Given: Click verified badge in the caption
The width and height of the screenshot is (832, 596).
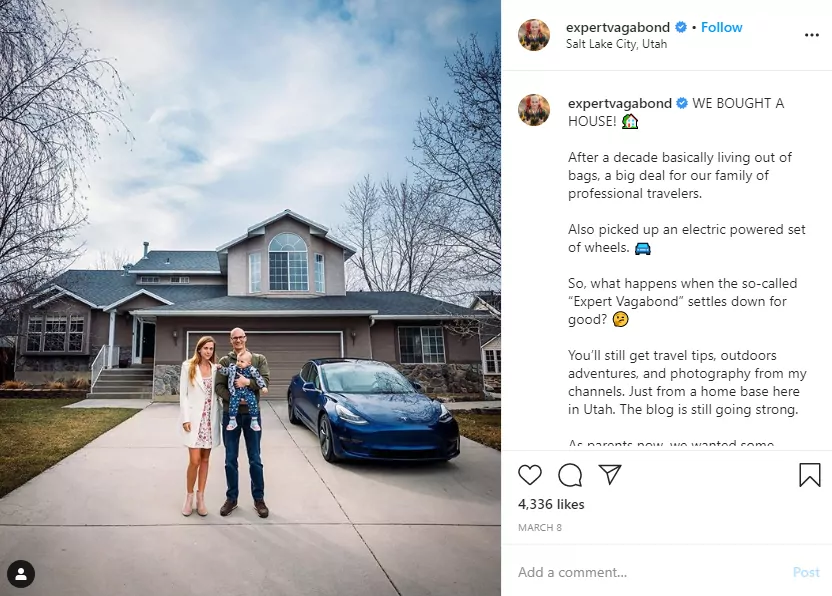Looking at the screenshot, I should click(x=682, y=103).
